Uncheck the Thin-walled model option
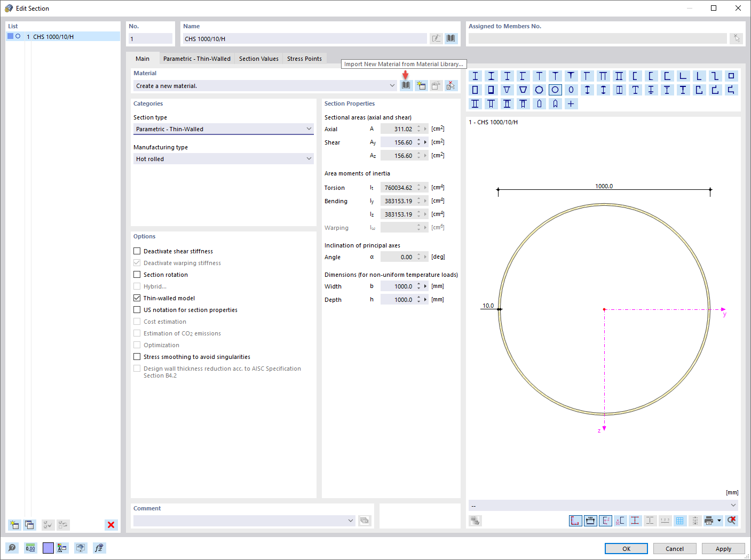Image resolution: width=751 pixels, height=560 pixels. [x=137, y=298]
